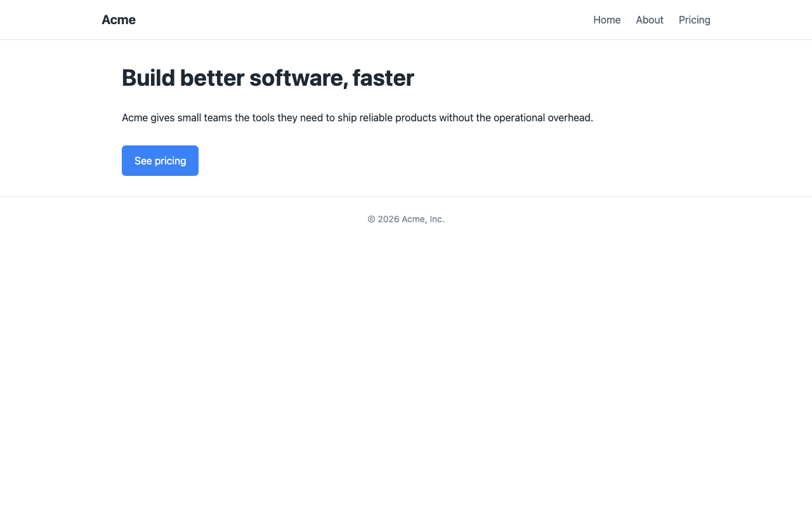Viewport: 812px width, 508px height.
Task: Click the word "Acme" starting the paragraph
Action: (x=134, y=117)
